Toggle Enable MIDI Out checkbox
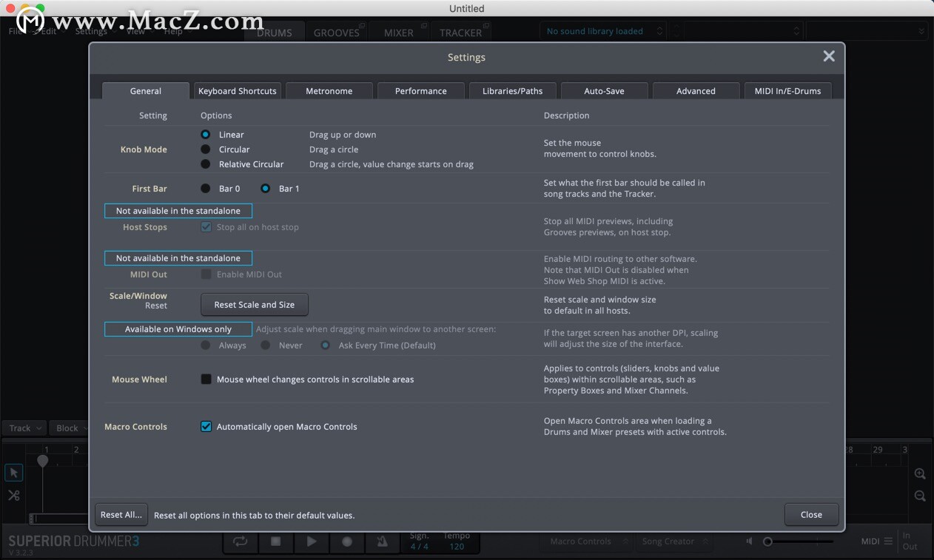 tap(206, 274)
